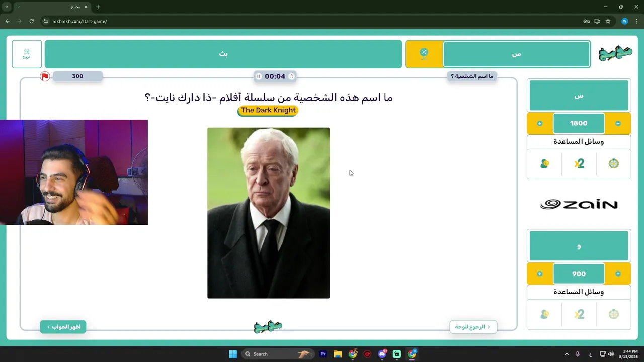Click the The Dark Knight label
The height and width of the screenshot is (362, 644).
point(268,110)
